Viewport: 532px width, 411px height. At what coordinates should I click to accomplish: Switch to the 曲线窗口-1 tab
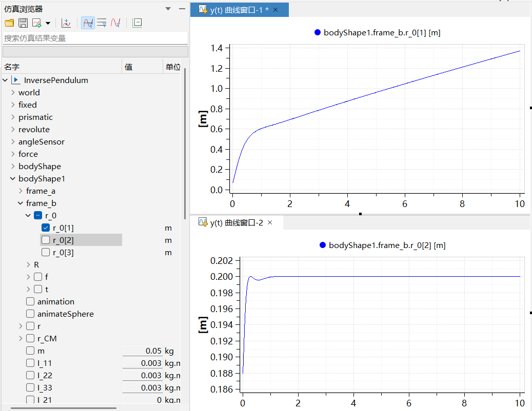pyautogui.click(x=235, y=10)
